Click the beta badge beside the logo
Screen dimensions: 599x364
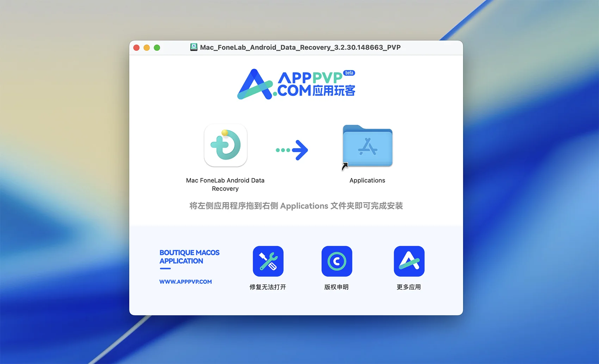[x=349, y=73]
